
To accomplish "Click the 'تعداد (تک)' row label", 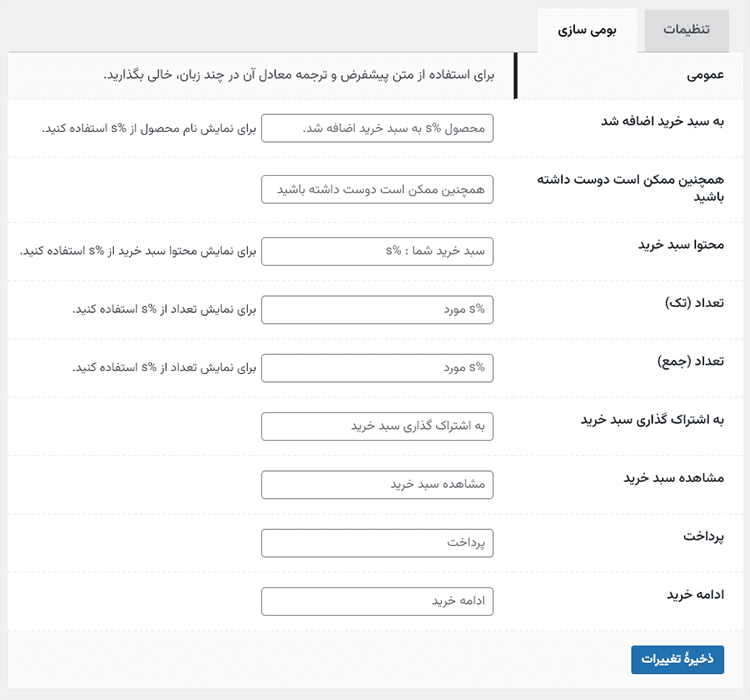I will [x=694, y=303].
